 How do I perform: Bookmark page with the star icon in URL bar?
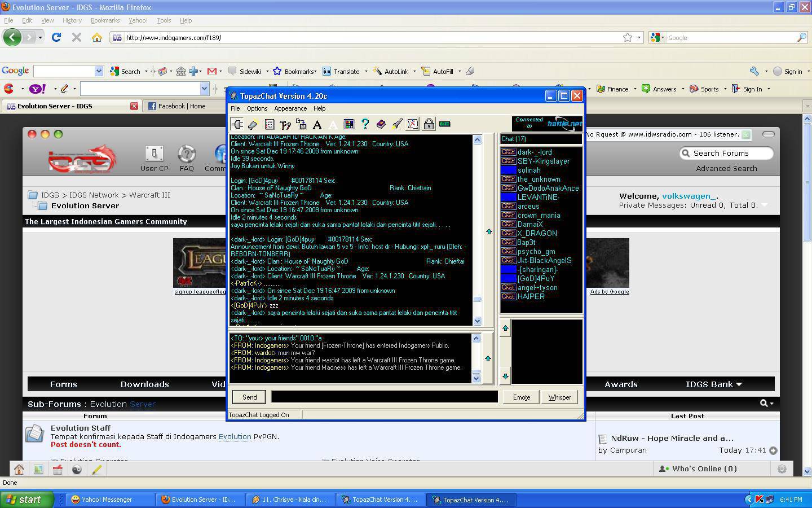628,37
